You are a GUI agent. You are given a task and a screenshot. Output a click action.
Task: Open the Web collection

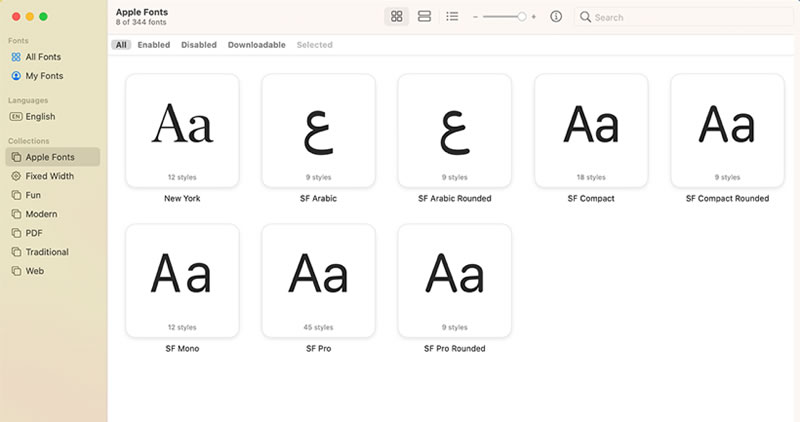[53, 271]
